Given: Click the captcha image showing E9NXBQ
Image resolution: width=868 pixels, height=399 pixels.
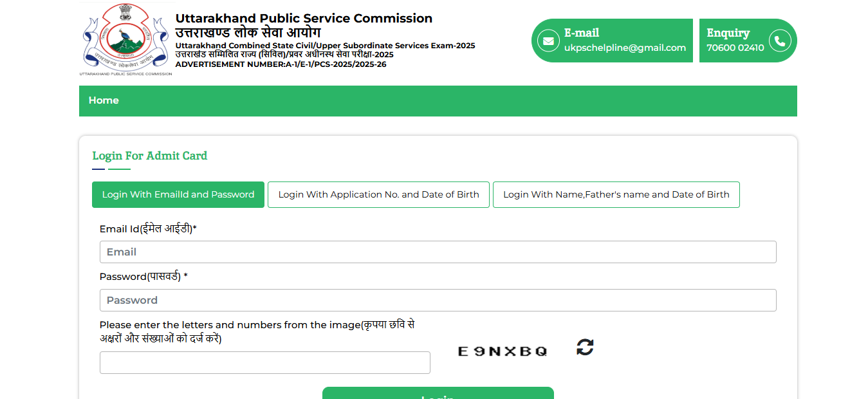Looking at the screenshot, I should click(x=502, y=351).
